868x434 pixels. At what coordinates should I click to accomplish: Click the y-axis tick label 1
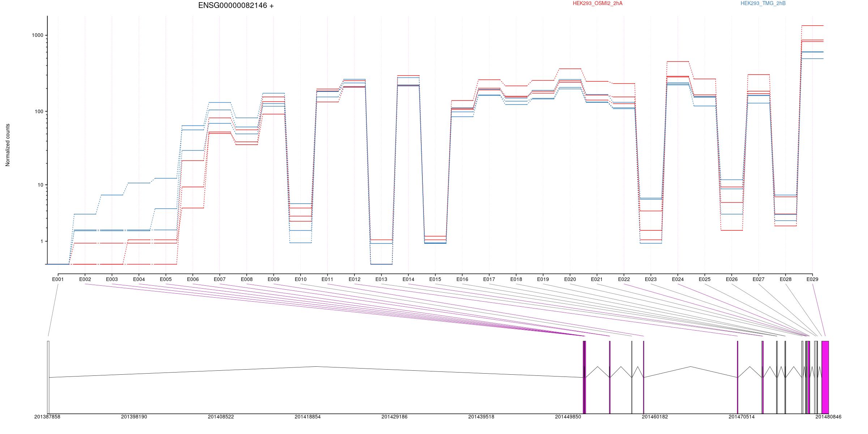(x=42, y=241)
